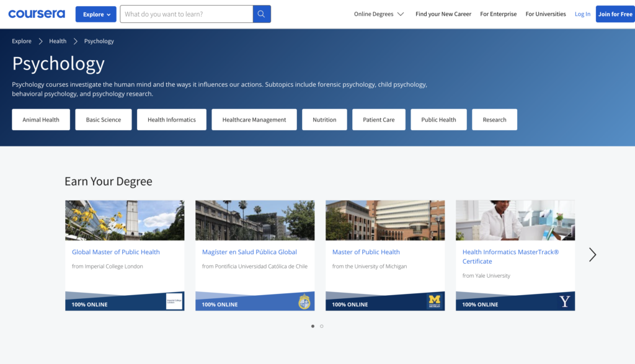Open Find your New Career
This screenshot has width=635, height=364.
tap(443, 14)
